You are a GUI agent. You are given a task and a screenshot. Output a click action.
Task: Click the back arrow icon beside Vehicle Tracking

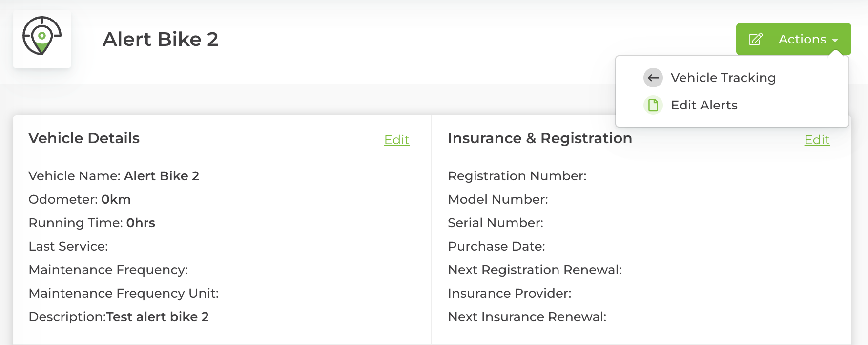point(653,78)
